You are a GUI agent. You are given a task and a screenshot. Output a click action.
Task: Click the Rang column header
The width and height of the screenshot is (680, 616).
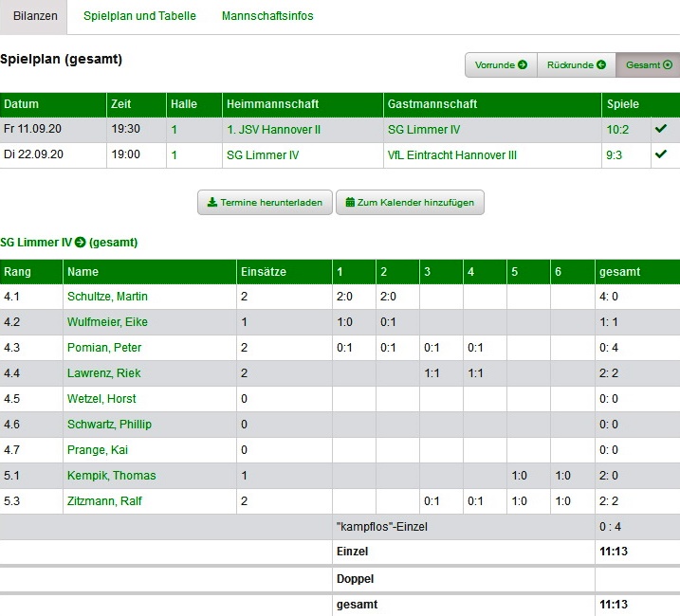pyautogui.click(x=31, y=272)
